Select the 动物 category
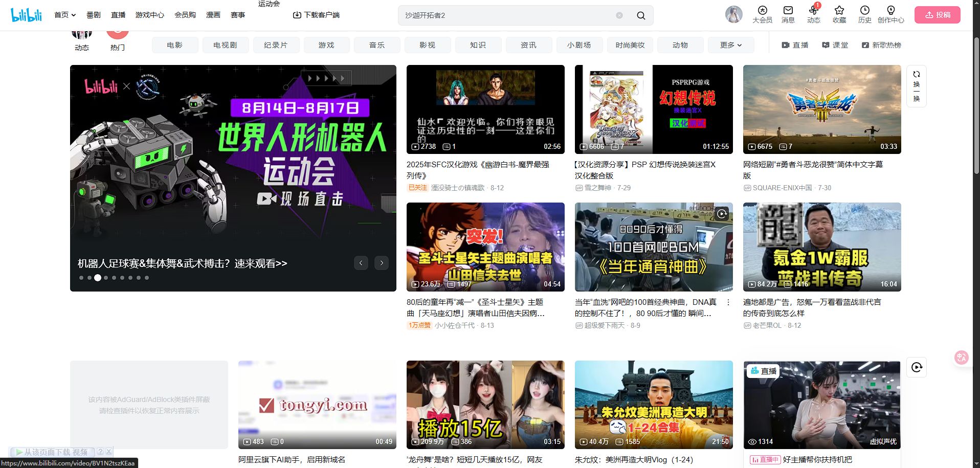Viewport: 980px width, 468px height. point(680,45)
